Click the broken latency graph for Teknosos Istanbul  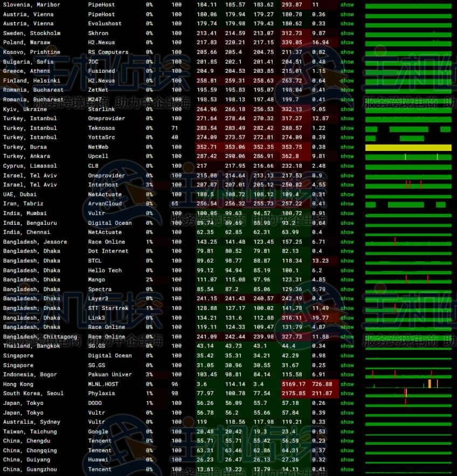point(408,128)
